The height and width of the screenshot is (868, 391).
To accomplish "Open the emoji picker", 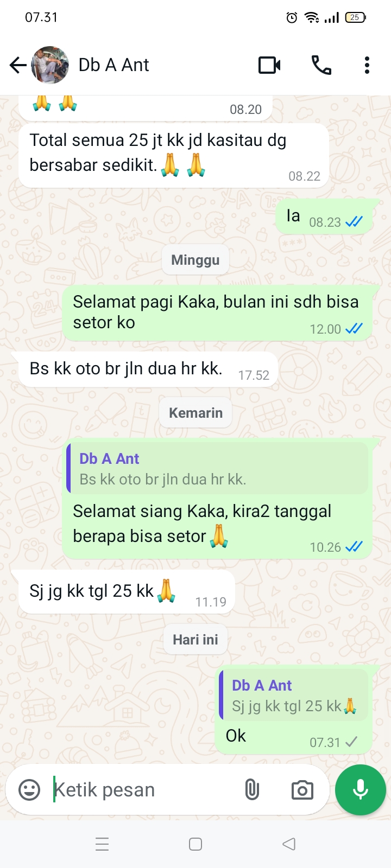I will 29,789.
